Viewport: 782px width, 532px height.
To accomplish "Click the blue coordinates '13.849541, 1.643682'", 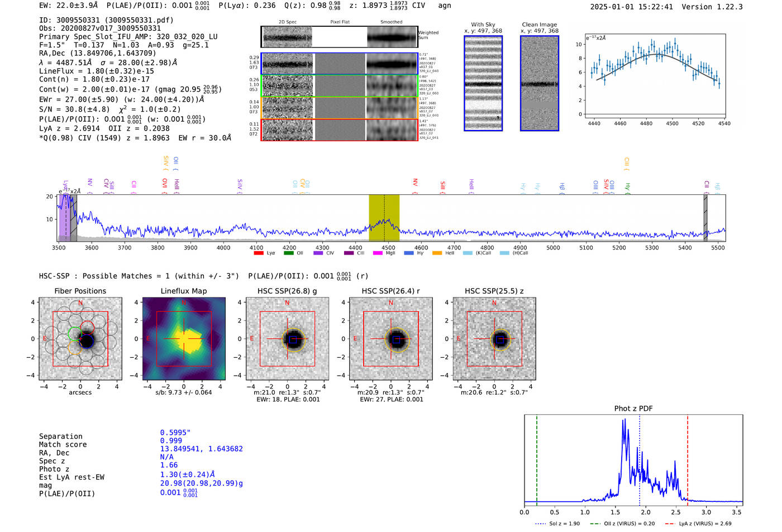I will point(202,449).
